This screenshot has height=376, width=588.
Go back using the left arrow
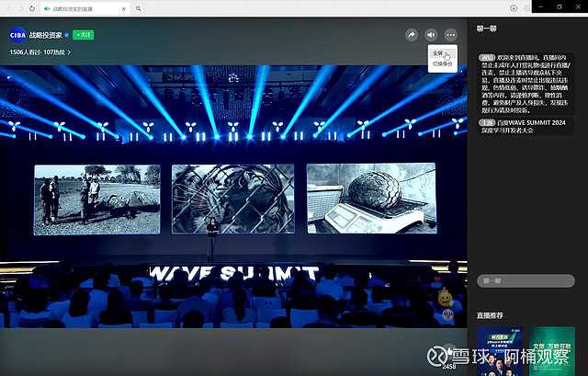pyautogui.click(x=9, y=8)
